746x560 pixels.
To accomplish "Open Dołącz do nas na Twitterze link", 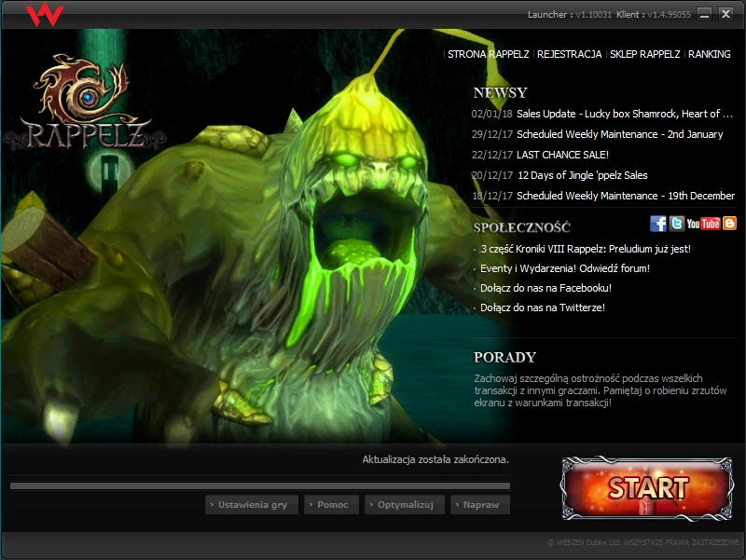I will click(543, 307).
